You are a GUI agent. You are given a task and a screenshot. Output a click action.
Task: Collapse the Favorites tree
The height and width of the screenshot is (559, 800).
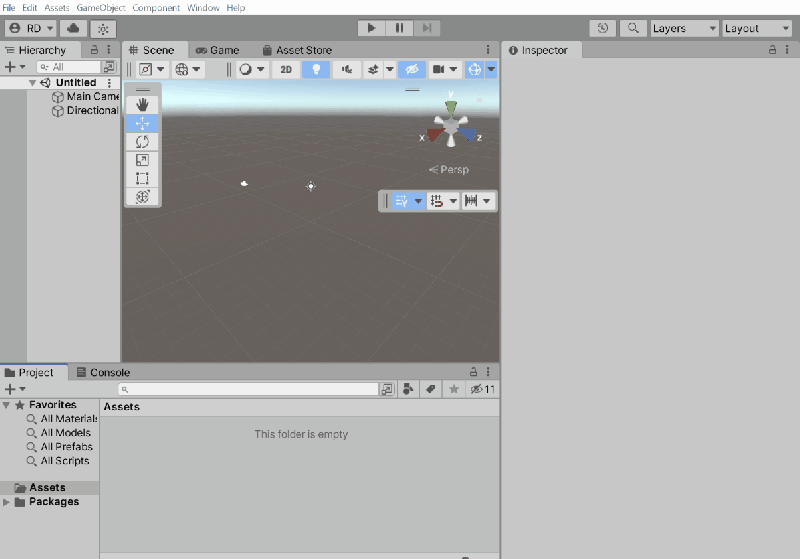(6, 405)
